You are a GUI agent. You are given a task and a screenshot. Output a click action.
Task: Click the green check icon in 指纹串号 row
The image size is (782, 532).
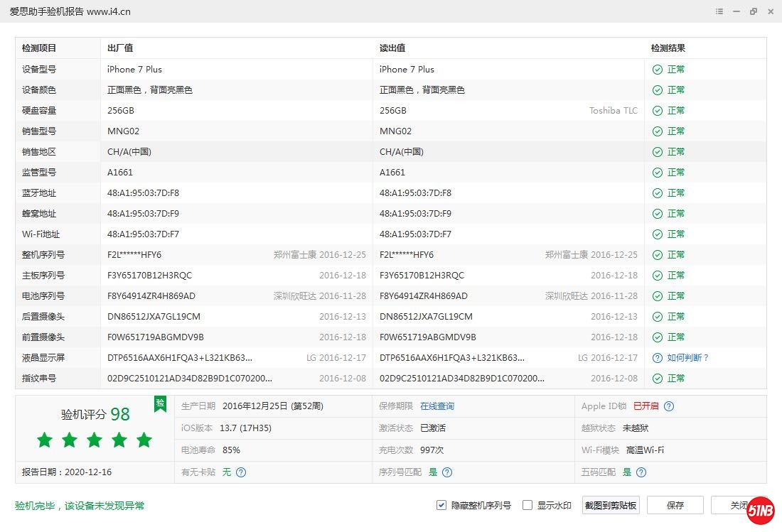[x=658, y=379]
